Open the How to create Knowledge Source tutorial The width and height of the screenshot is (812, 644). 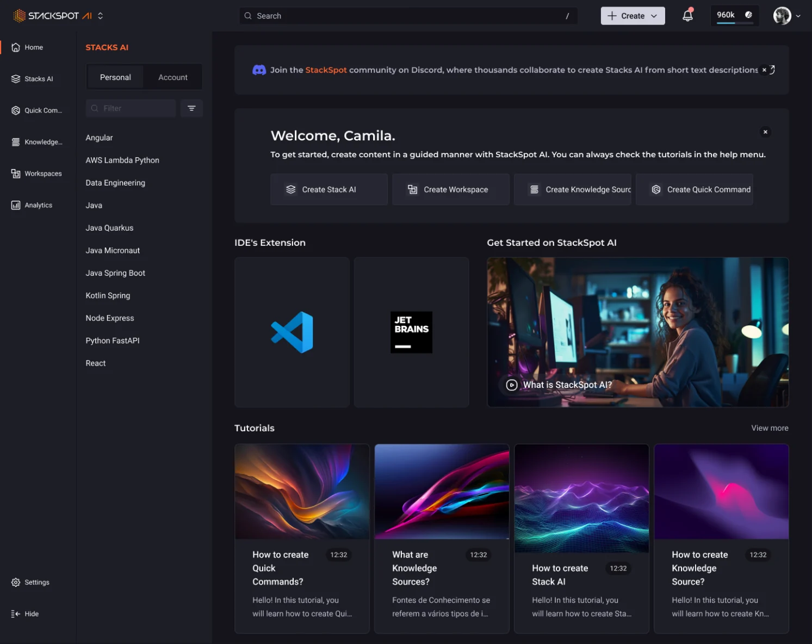click(x=721, y=538)
